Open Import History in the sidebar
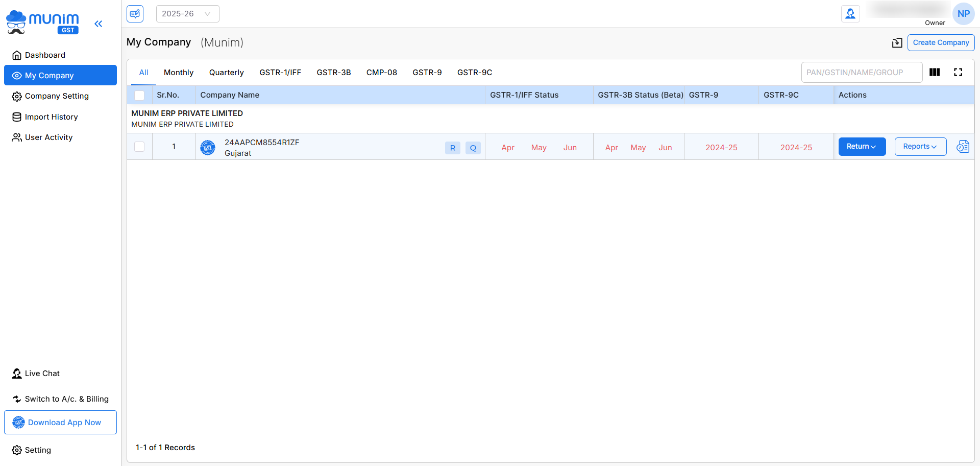The height and width of the screenshot is (466, 980). coord(60,117)
